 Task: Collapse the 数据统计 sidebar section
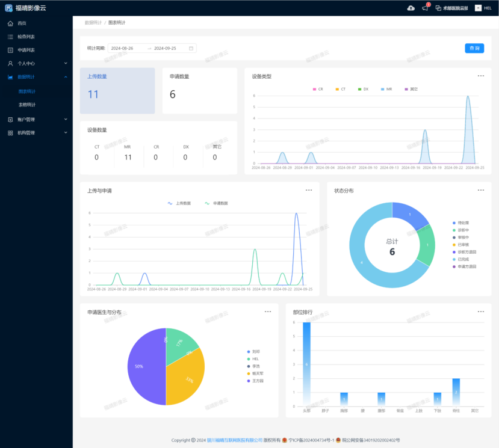click(x=28, y=77)
